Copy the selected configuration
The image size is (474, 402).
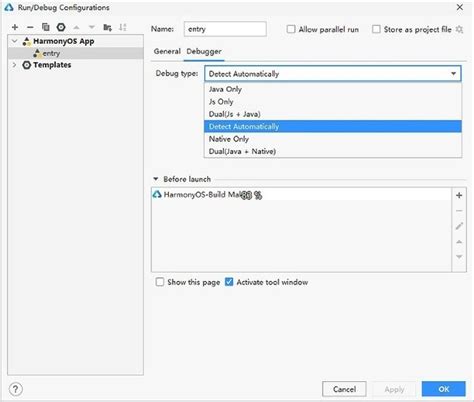coord(46,27)
